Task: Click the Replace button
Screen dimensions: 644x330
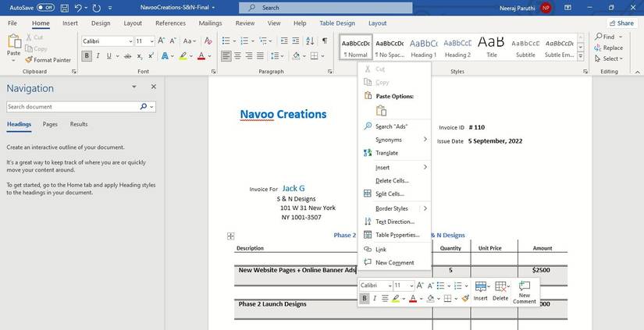Action: [x=609, y=48]
